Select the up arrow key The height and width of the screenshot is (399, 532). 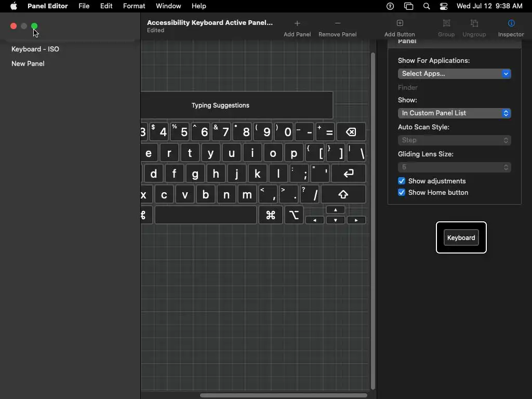coord(335,210)
